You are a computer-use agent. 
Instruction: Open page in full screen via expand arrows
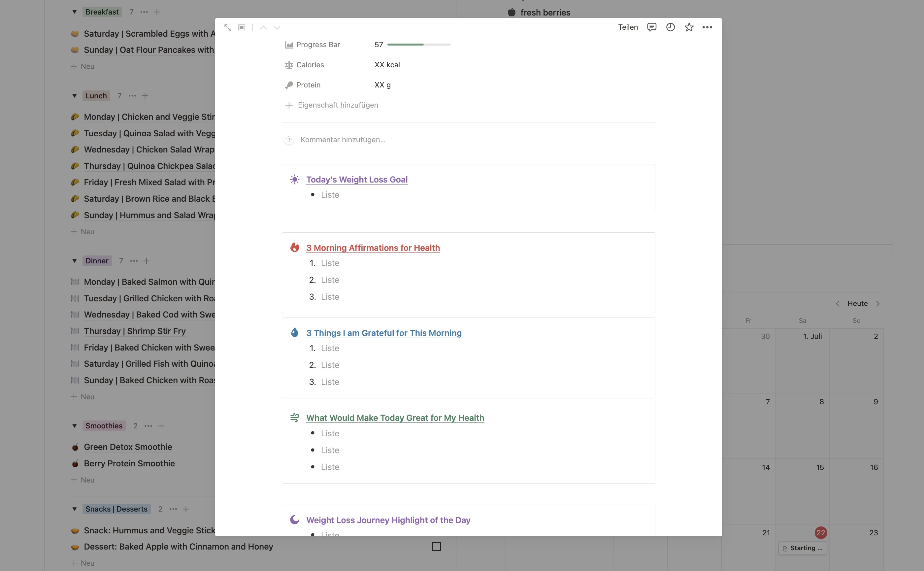[x=228, y=28]
